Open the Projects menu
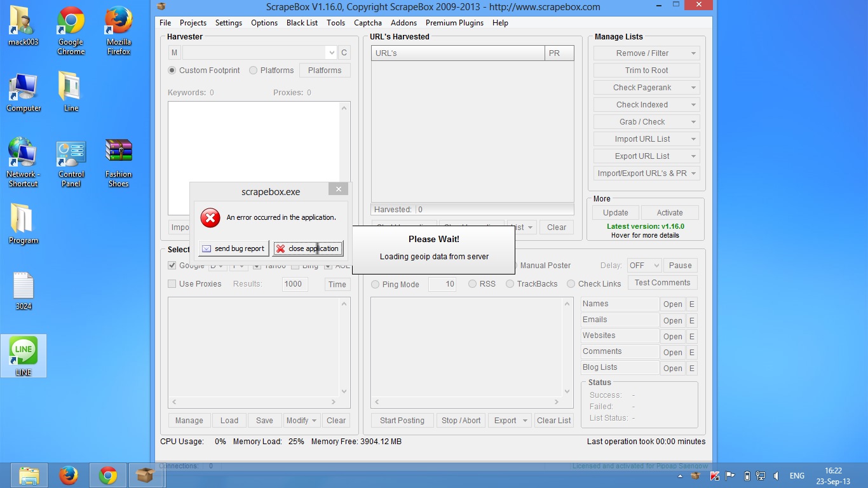 click(x=193, y=23)
